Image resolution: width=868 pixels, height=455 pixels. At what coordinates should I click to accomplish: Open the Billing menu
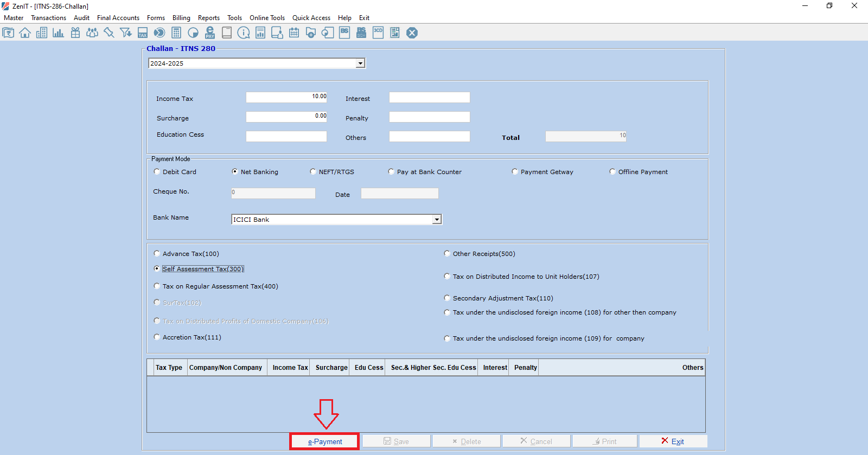point(181,18)
